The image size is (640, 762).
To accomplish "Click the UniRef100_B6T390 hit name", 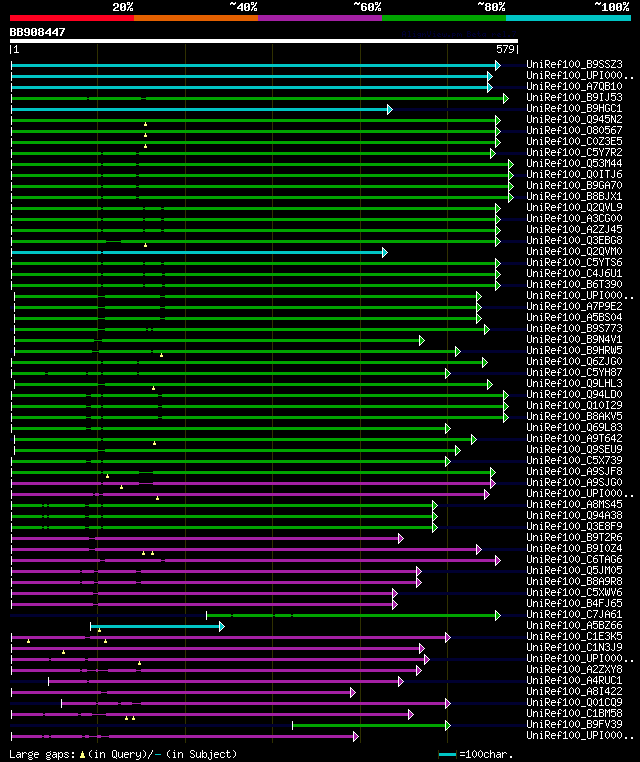I will click(574, 284).
